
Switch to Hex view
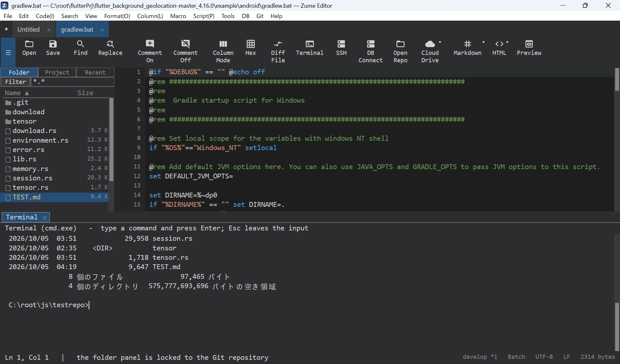[251, 48]
